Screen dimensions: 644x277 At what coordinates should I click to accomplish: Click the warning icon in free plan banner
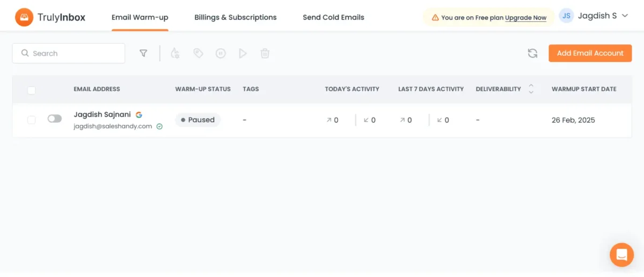pyautogui.click(x=435, y=18)
